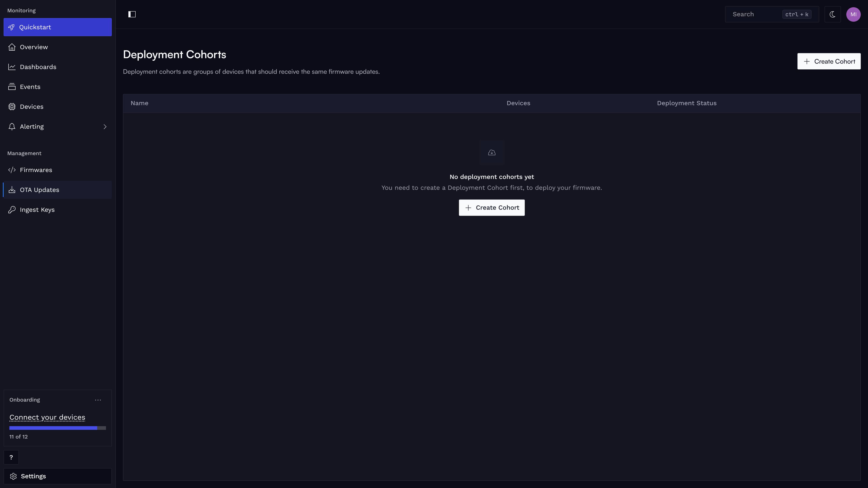Open the Settings menu item
This screenshot has height=488, width=868.
58,476
